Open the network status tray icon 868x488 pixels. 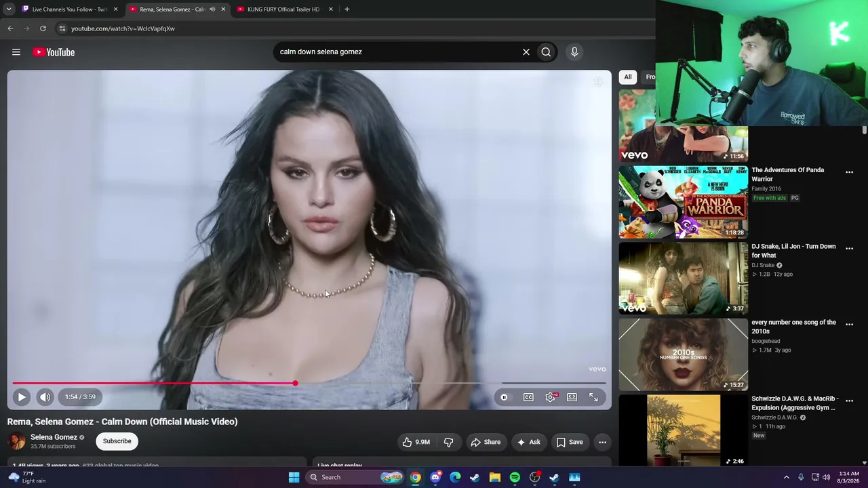tap(815, 477)
